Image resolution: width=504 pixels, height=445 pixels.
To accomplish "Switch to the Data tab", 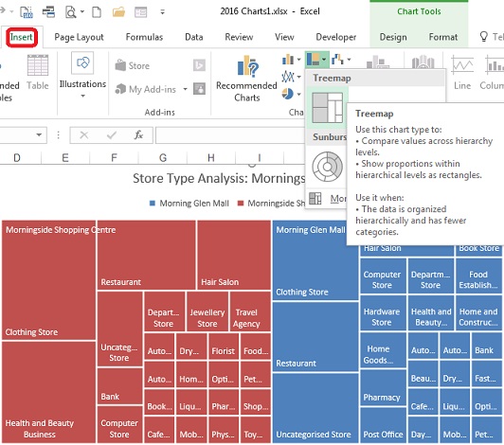I will [x=194, y=37].
